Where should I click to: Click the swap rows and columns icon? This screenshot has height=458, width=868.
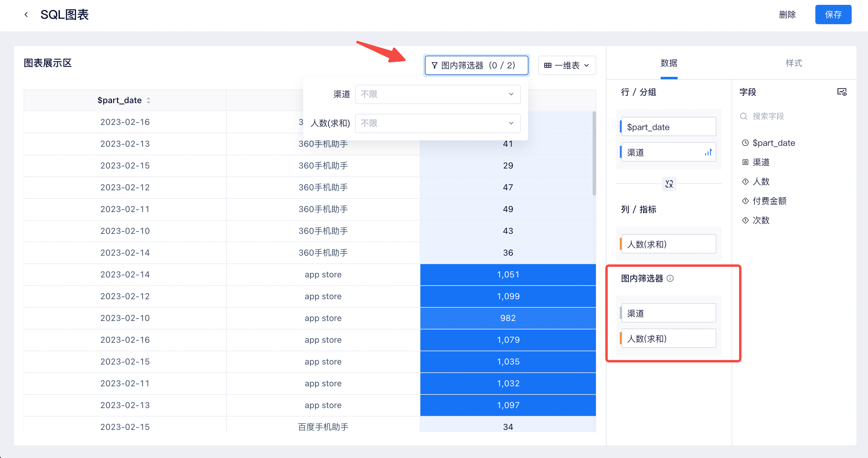point(669,184)
